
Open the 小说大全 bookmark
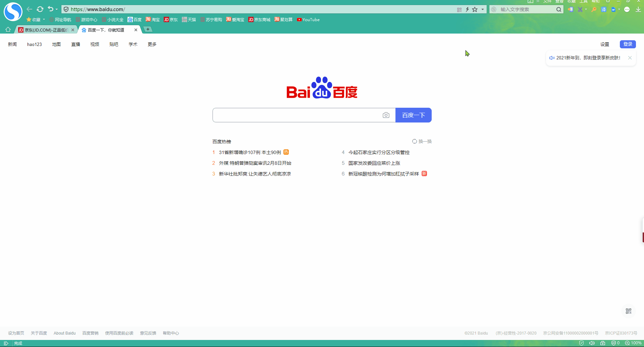(x=113, y=20)
